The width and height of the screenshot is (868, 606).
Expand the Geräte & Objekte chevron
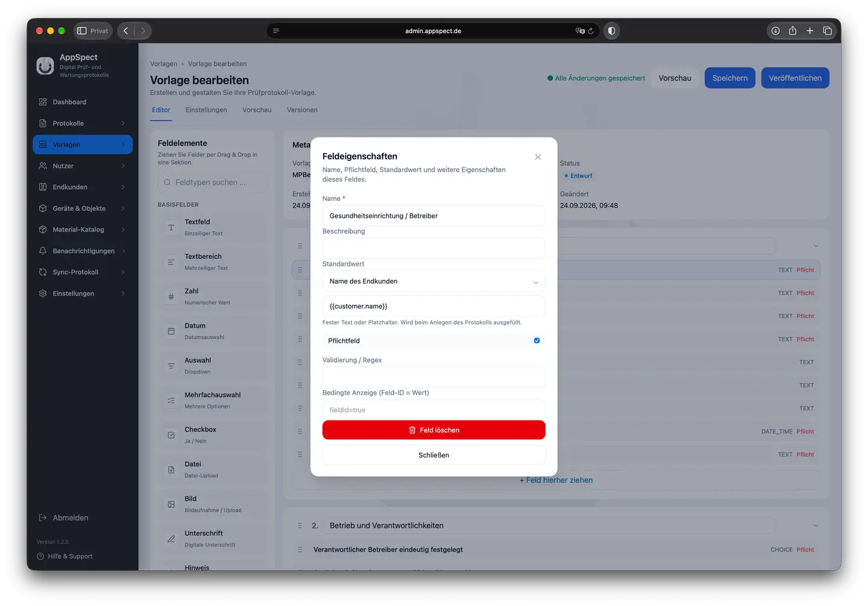click(x=123, y=208)
